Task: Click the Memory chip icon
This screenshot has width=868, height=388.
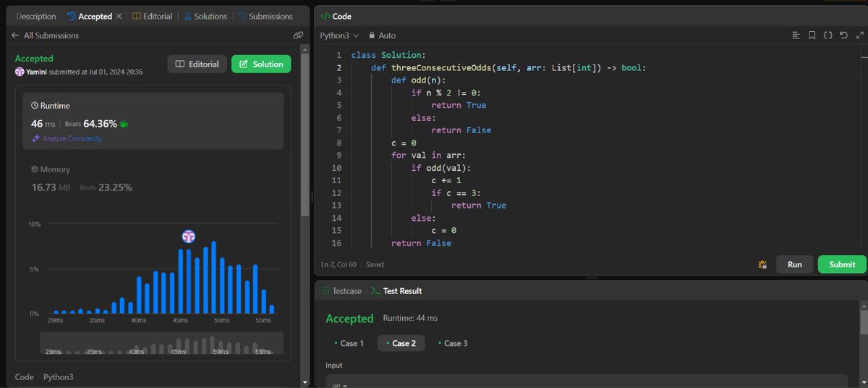Action: point(35,169)
